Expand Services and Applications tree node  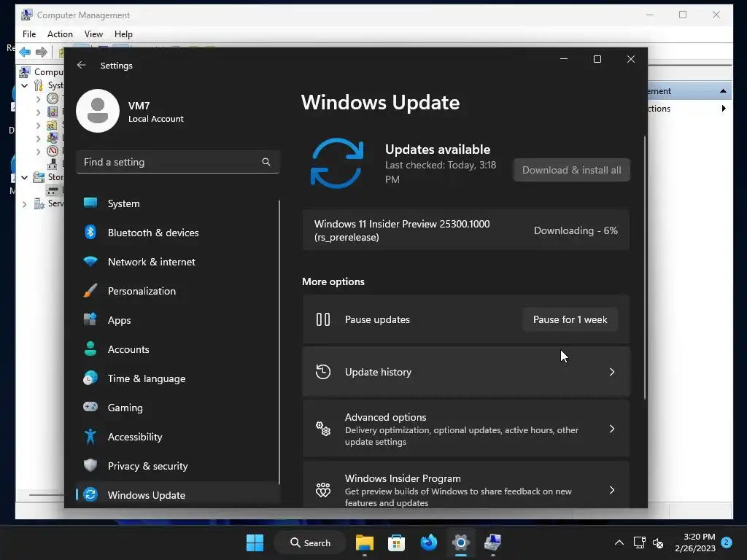click(x=25, y=204)
